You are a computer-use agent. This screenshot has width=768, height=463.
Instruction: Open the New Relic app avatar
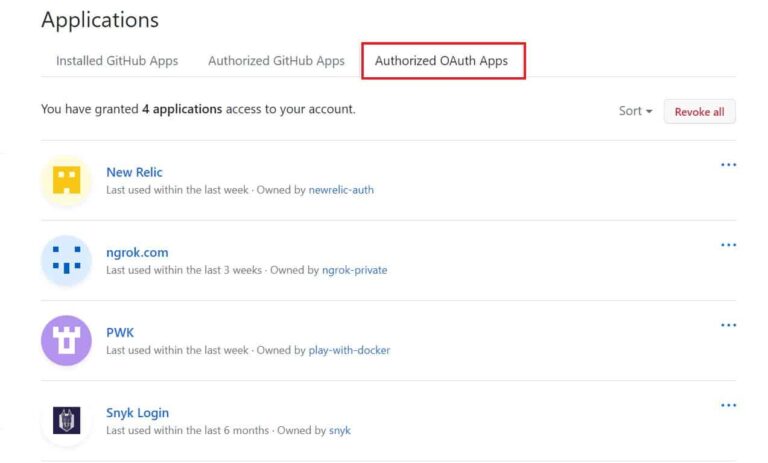click(66, 180)
